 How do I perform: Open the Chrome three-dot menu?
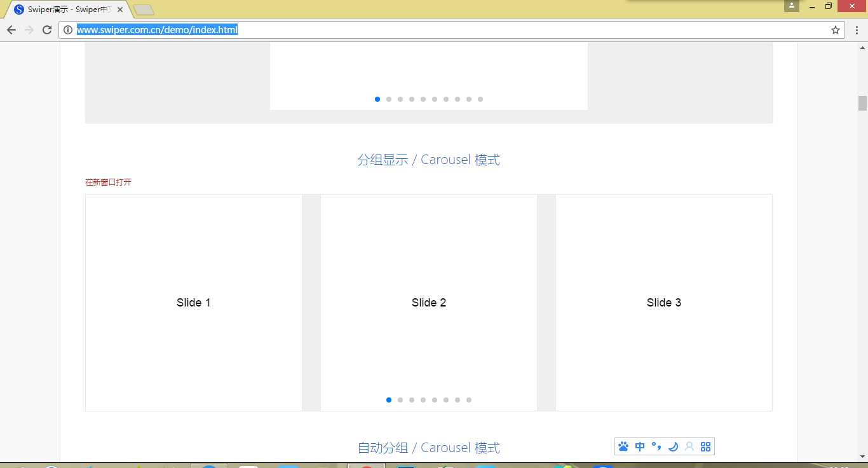[x=856, y=30]
